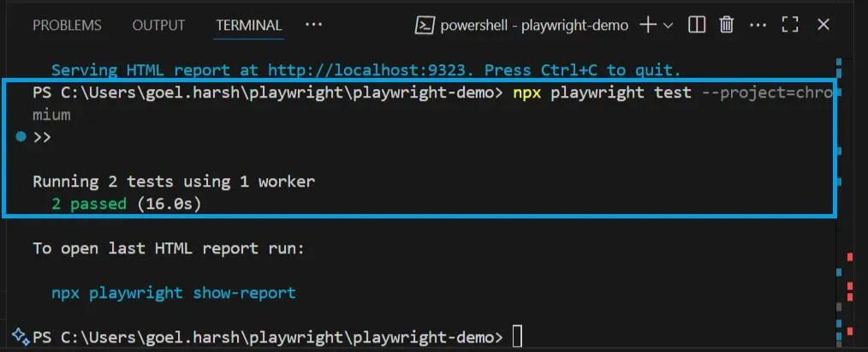The image size is (868, 352).
Task: Create a new terminal with plus icon
Action: pos(648,25)
